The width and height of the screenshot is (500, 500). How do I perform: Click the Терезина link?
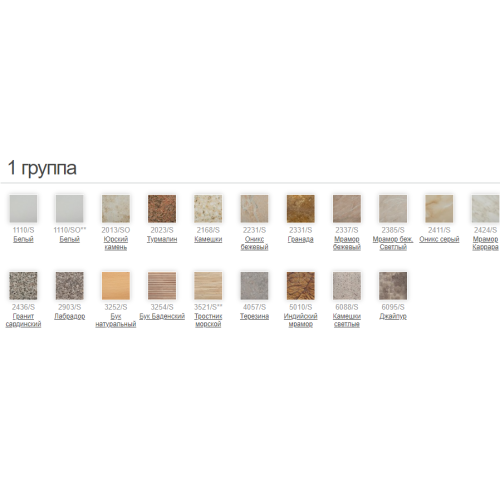click(254, 316)
